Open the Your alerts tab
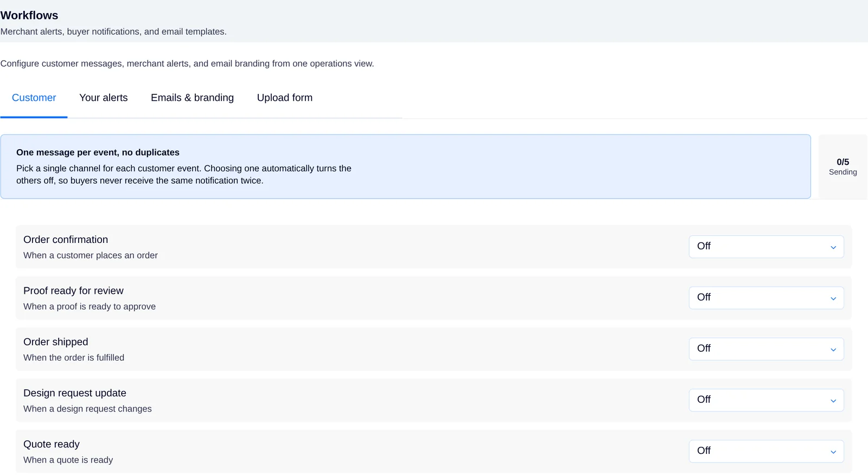Viewport: 868px width, 475px height. (x=104, y=98)
